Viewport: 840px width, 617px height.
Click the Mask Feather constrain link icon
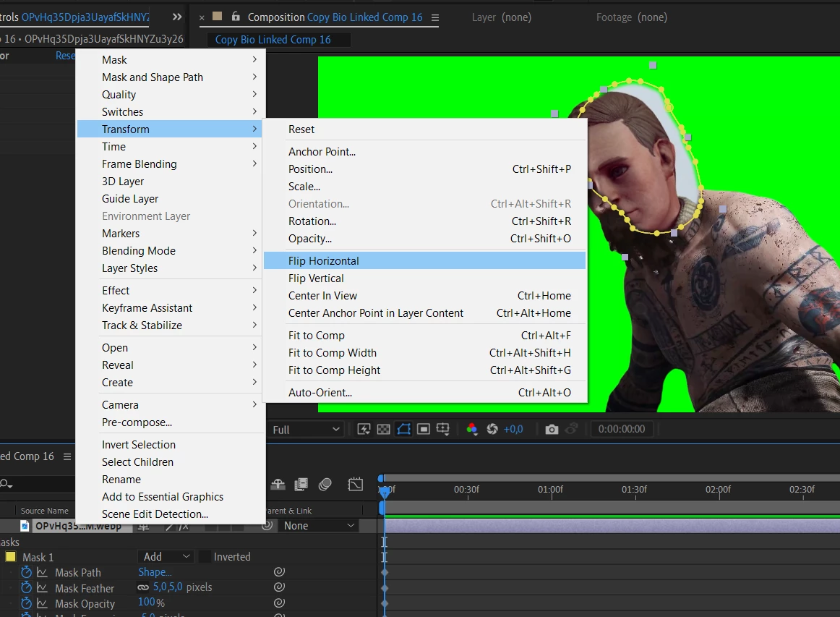(143, 587)
